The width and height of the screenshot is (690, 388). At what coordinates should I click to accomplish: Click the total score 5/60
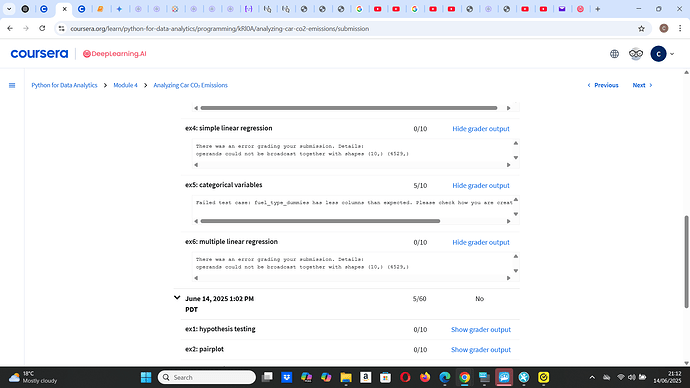coord(419,299)
